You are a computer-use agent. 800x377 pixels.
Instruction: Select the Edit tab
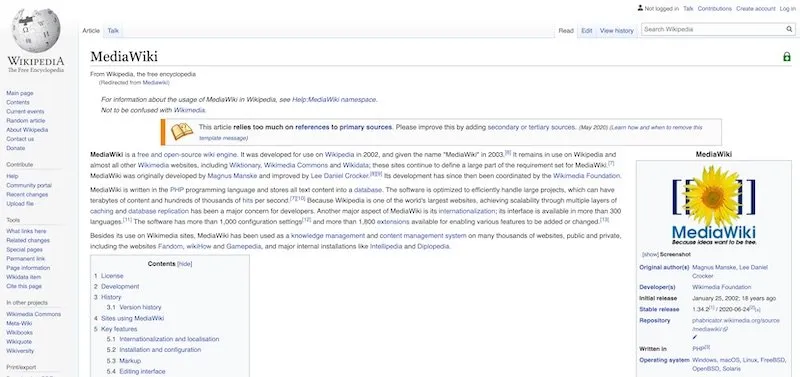pyautogui.click(x=587, y=31)
